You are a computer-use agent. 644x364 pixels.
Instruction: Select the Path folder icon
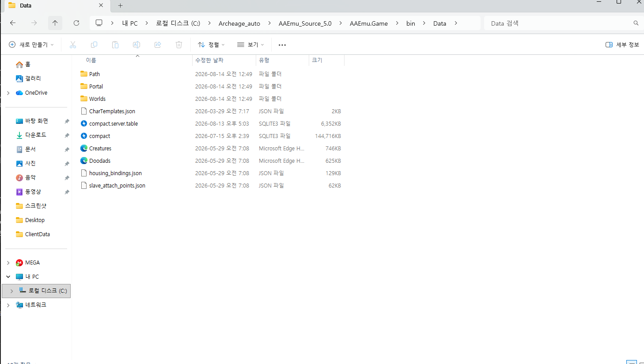[84, 74]
